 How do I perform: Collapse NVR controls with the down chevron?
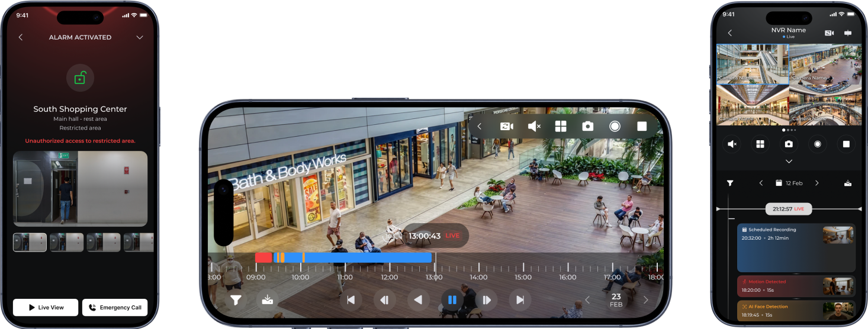click(x=789, y=161)
